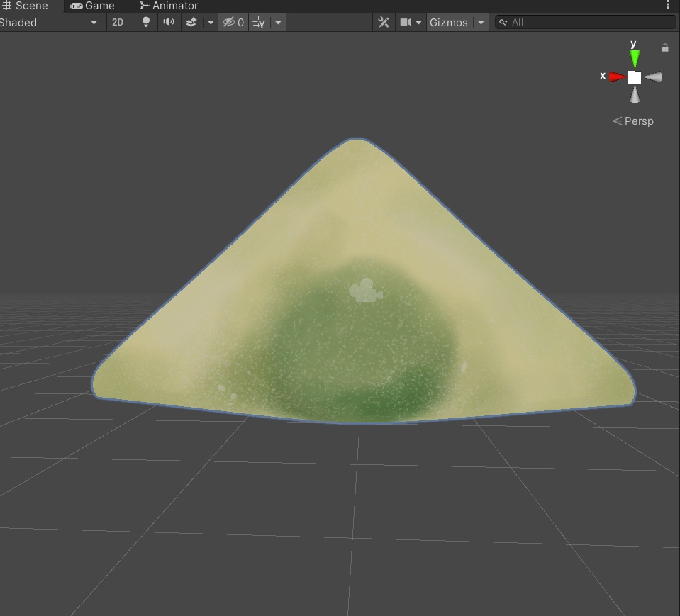The height and width of the screenshot is (616, 680).
Task: Select the camera gizmo icon in scene
Action: [366, 291]
